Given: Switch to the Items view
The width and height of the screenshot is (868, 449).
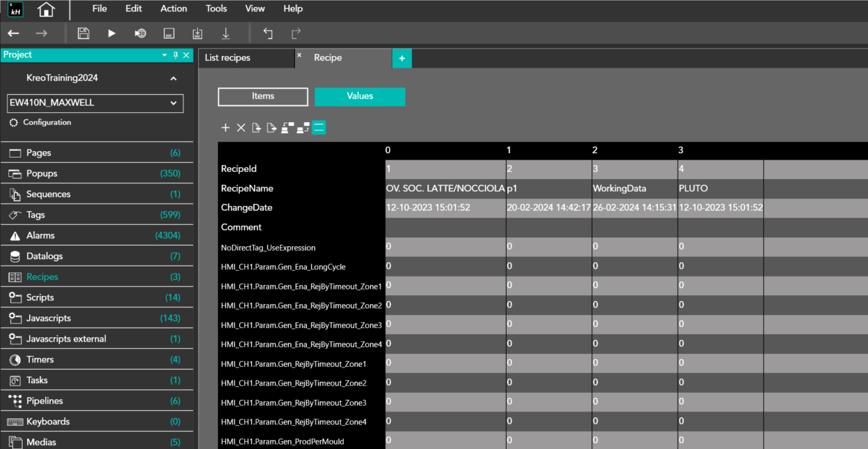Looking at the screenshot, I should point(263,96).
